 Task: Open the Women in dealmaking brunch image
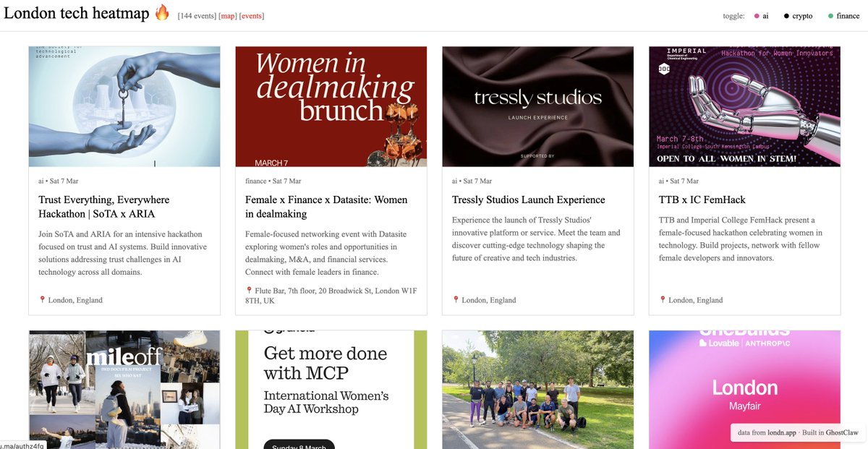(331, 107)
